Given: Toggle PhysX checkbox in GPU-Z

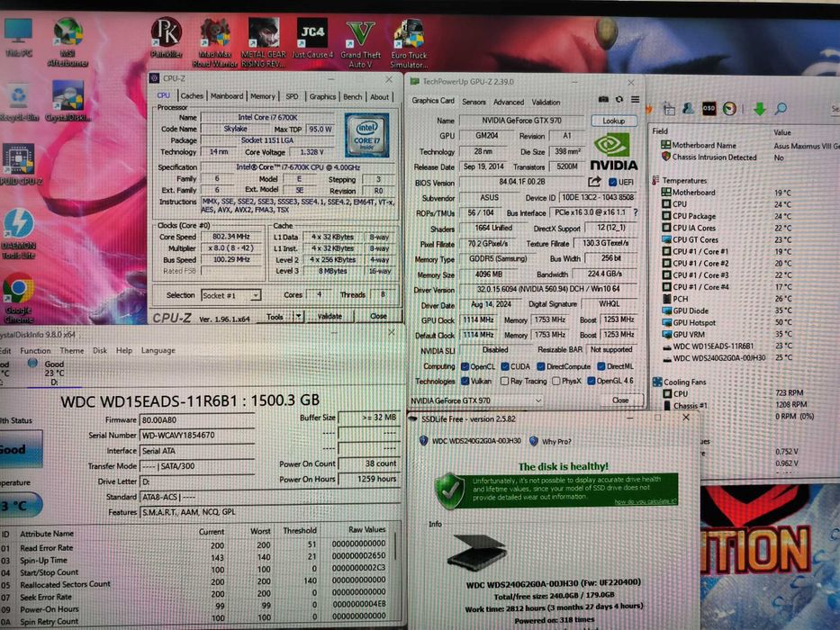Looking at the screenshot, I should 556,381.
